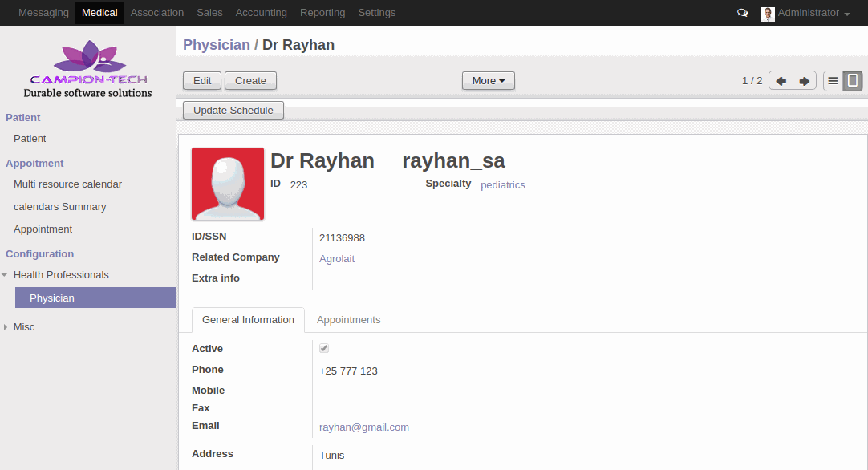Open Multi resource calendar in sidebar
The width and height of the screenshot is (868, 470).
[x=67, y=184]
